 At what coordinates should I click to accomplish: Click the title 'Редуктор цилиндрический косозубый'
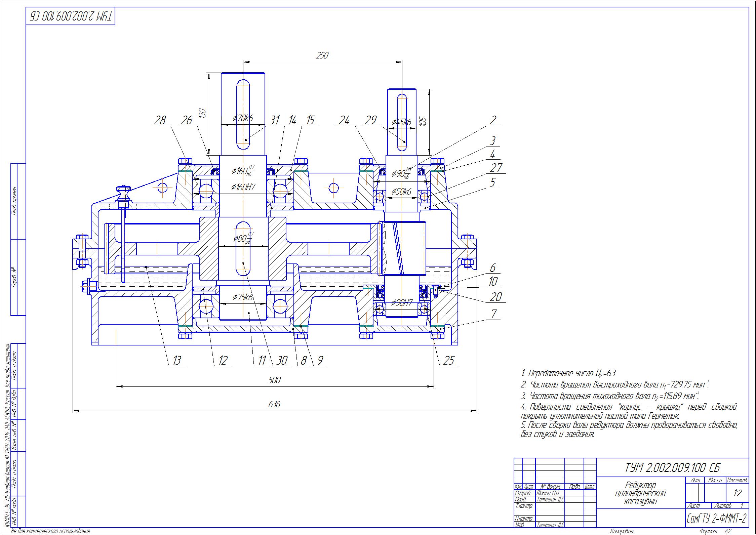641,494
